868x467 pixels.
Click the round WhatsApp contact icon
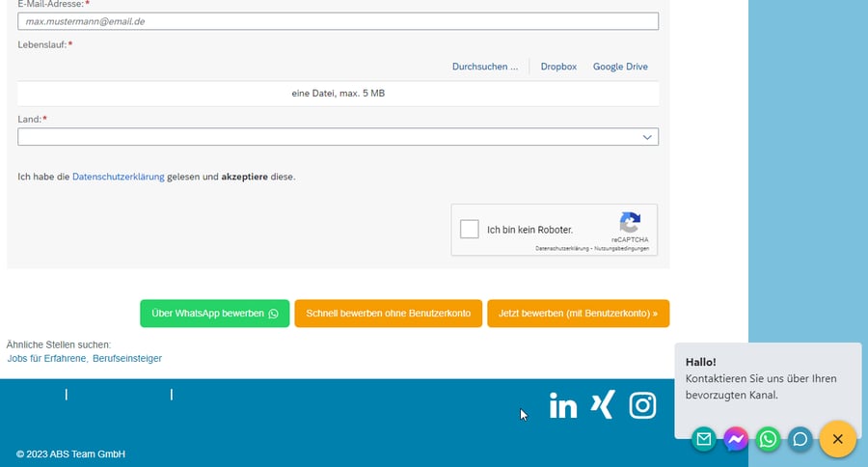pyautogui.click(x=768, y=440)
